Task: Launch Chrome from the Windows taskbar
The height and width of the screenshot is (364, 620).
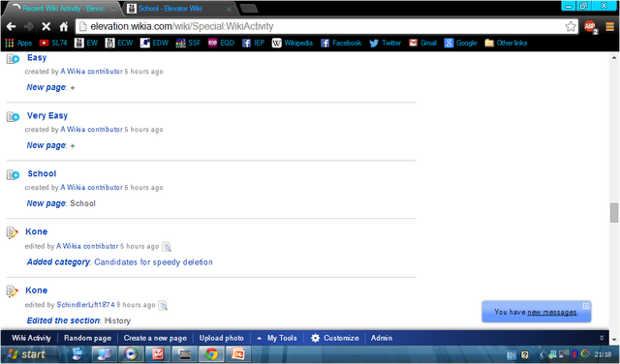Action: tap(211, 354)
